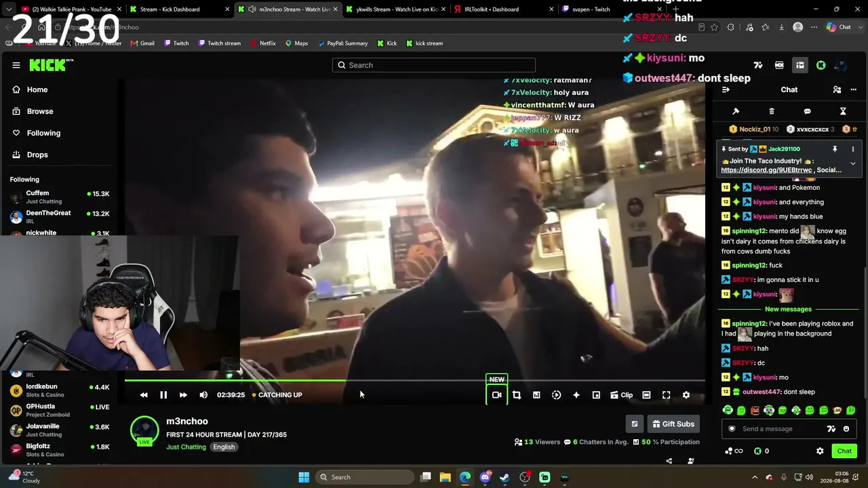
Task: Click the user icon beside the share icon
Action: (x=691, y=461)
